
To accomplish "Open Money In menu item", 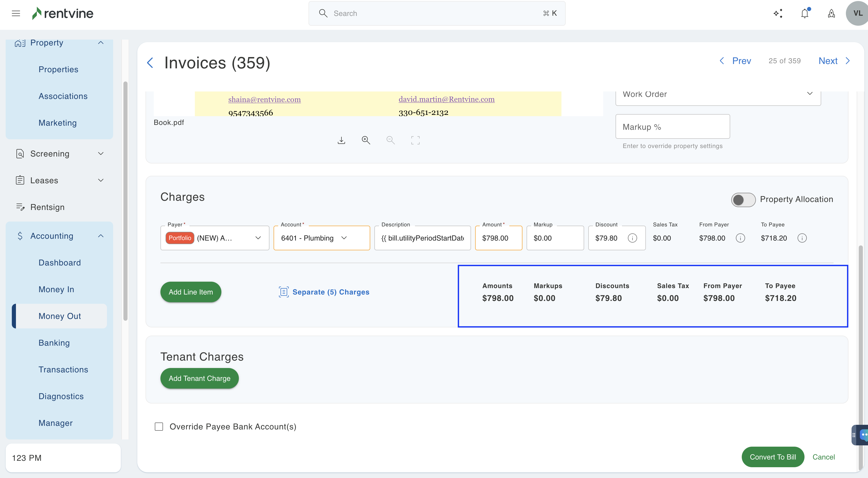I will pos(56,289).
